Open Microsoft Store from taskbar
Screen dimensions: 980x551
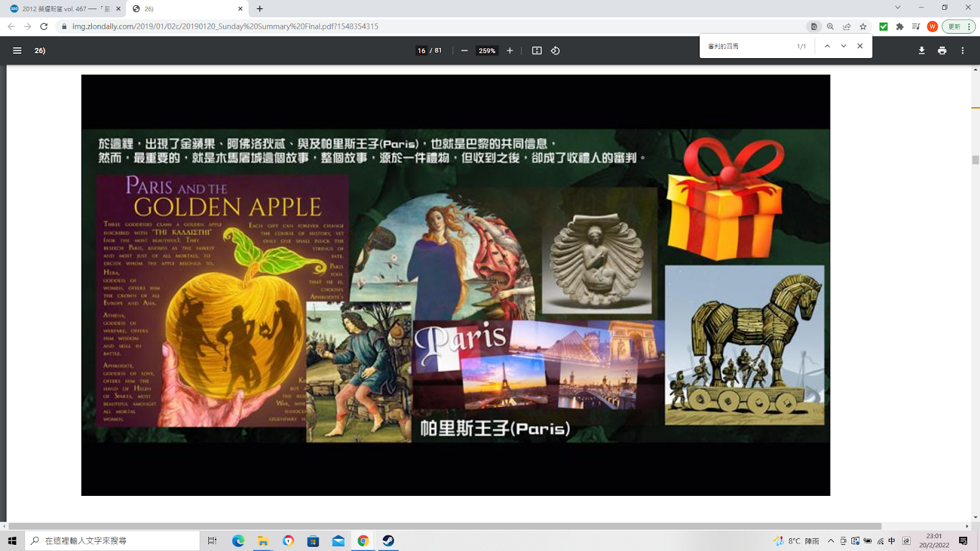[x=313, y=541]
